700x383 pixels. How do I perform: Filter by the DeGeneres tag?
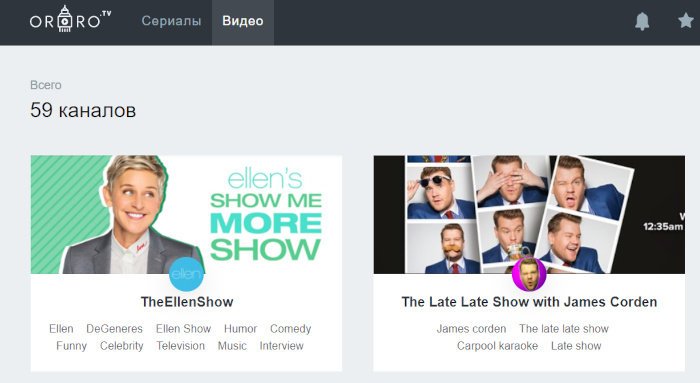pos(114,329)
